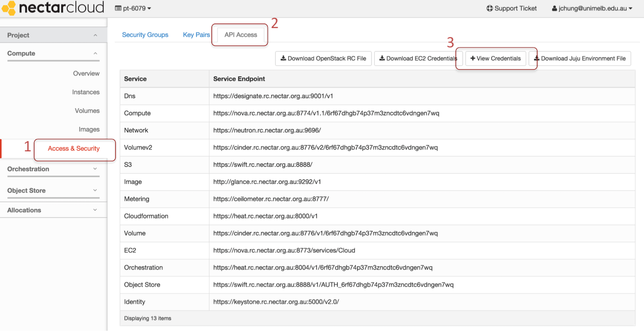Image resolution: width=644 pixels, height=333 pixels.
Task: Switch to the Key Pairs tab
Action: pos(196,35)
